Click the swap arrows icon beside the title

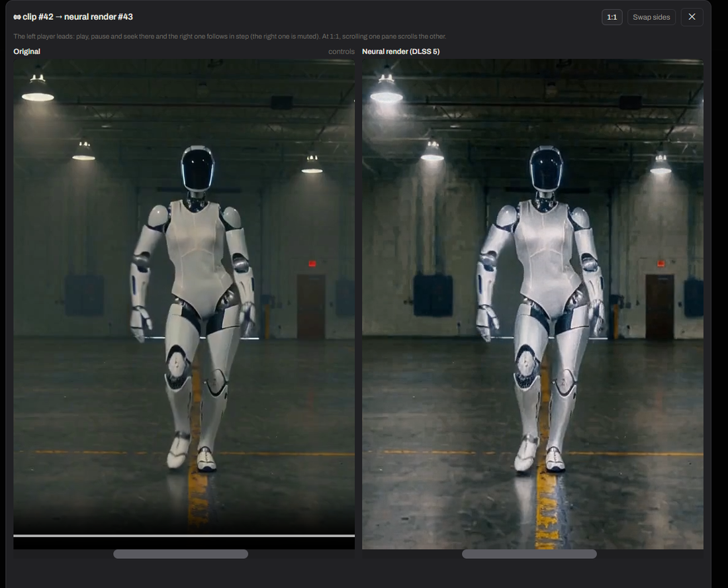click(17, 17)
